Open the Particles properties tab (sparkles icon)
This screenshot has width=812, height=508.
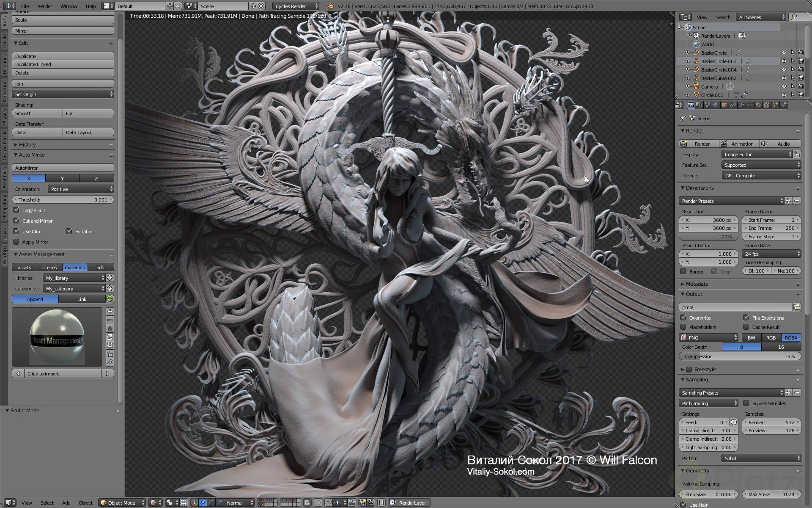coord(775,106)
